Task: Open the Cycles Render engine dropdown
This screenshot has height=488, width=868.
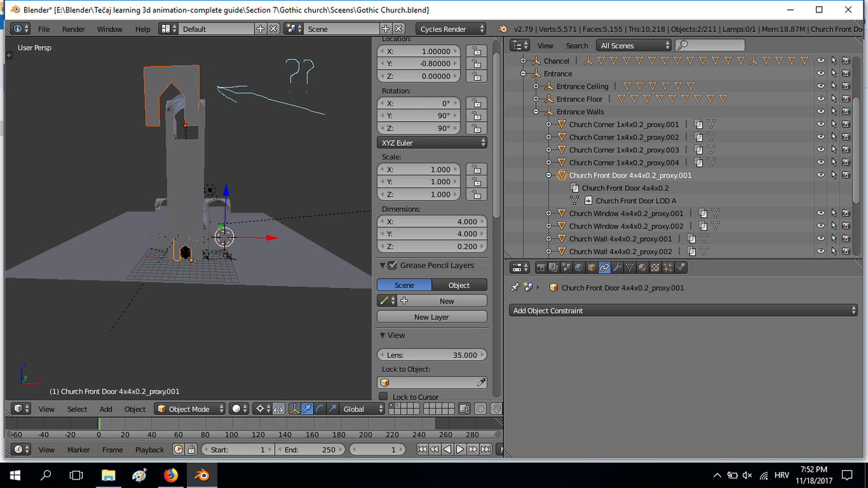Action: pyautogui.click(x=451, y=29)
